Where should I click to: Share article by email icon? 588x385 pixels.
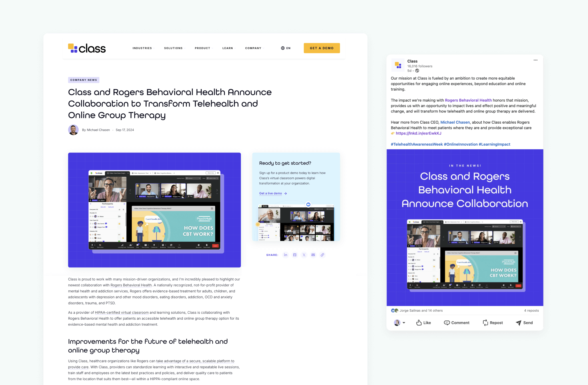pos(313,255)
